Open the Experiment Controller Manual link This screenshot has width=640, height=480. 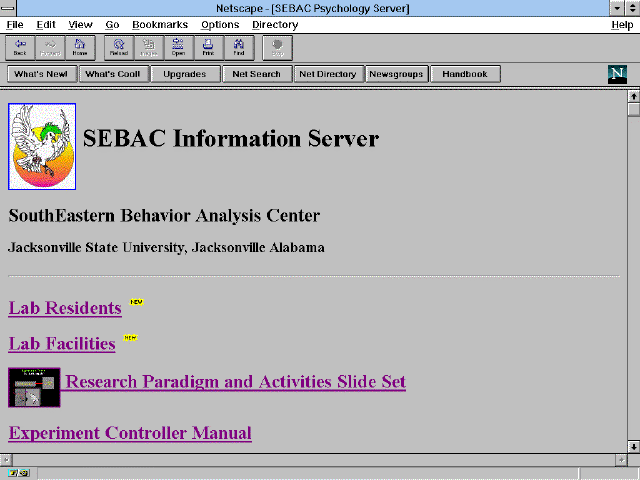pyautogui.click(x=130, y=433)
